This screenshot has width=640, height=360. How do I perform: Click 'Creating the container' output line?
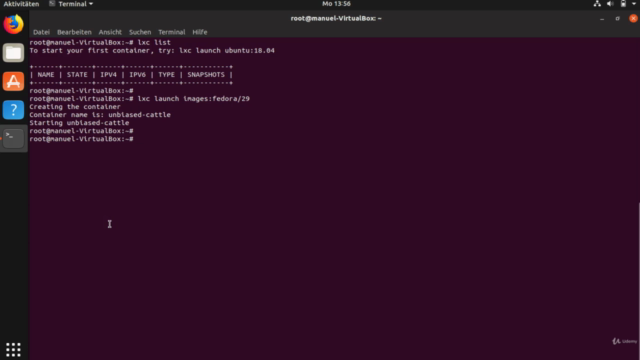coord(75,107)
